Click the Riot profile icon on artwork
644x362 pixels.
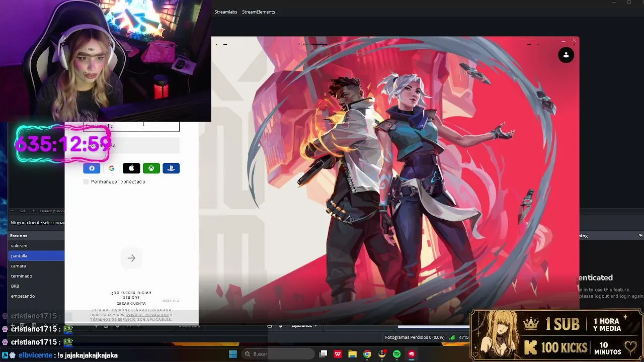[x=566, y=55]
